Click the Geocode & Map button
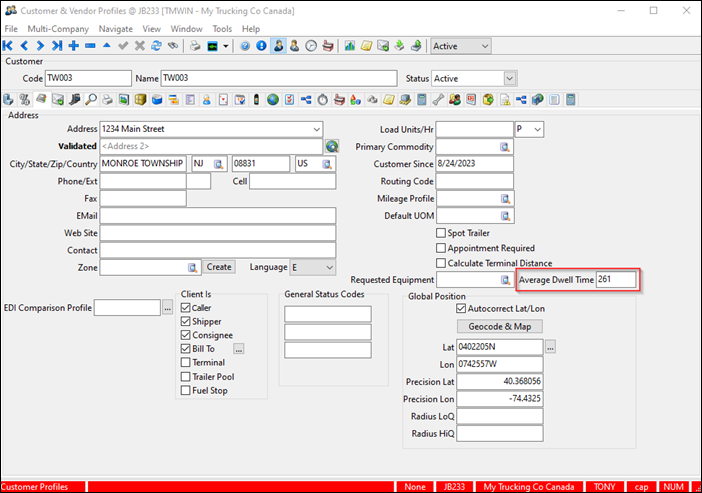The height and width of the screenshot is (493, 702). 499,327
